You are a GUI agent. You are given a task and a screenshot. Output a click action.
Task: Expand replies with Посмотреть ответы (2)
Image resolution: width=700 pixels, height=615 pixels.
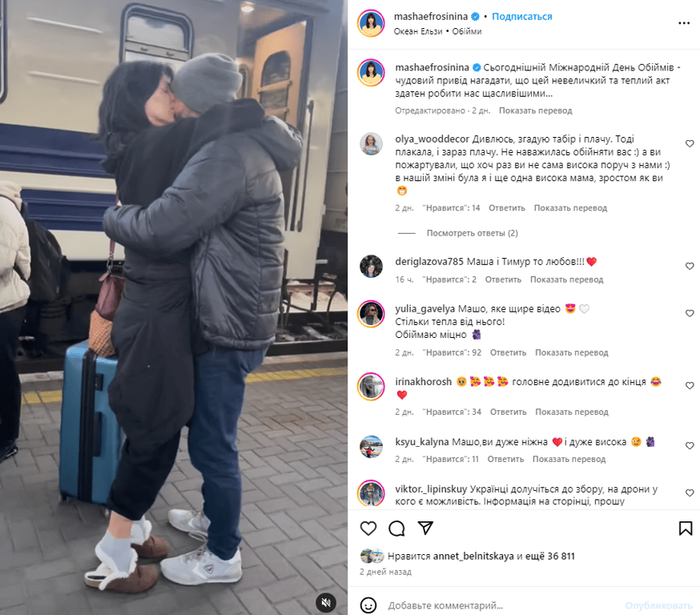pos(472,233)
